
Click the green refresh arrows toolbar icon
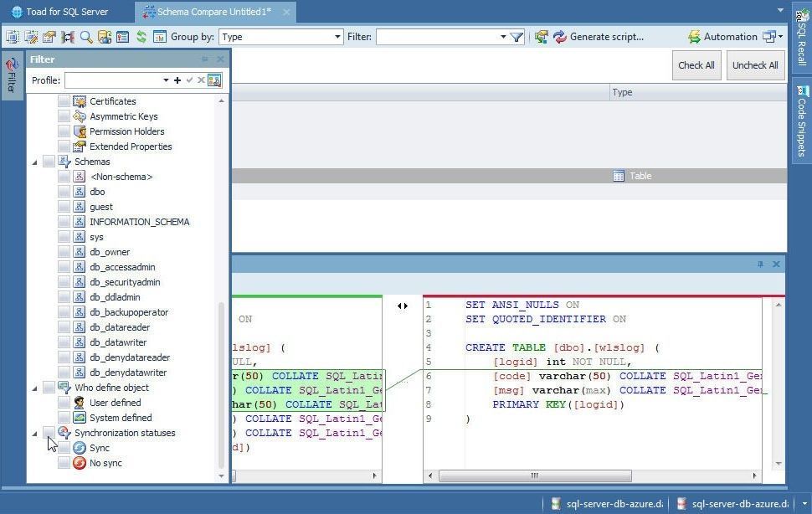click(x=141, y=37)
